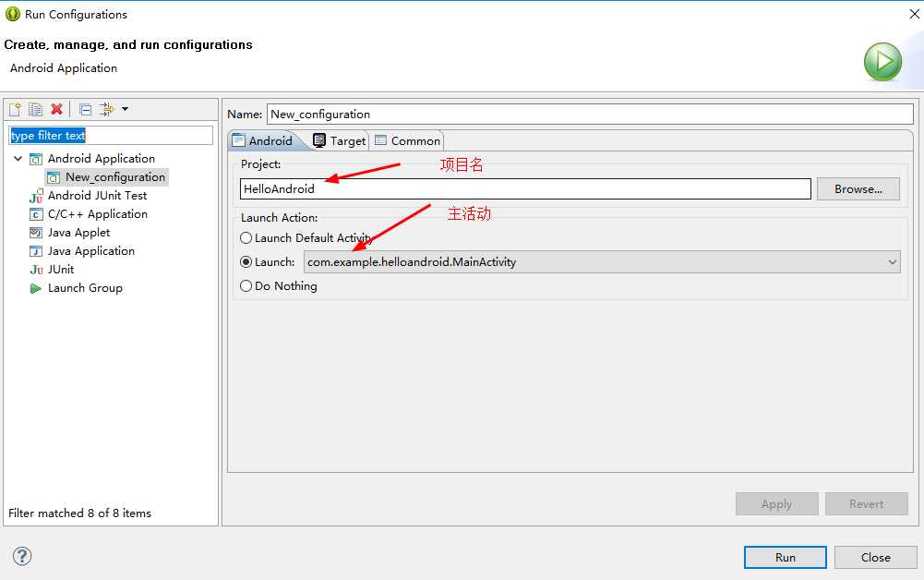Screen dimensions: 924x580
Task: Duplicate the selected launch configuration
Action: click(x=35, y=109)
